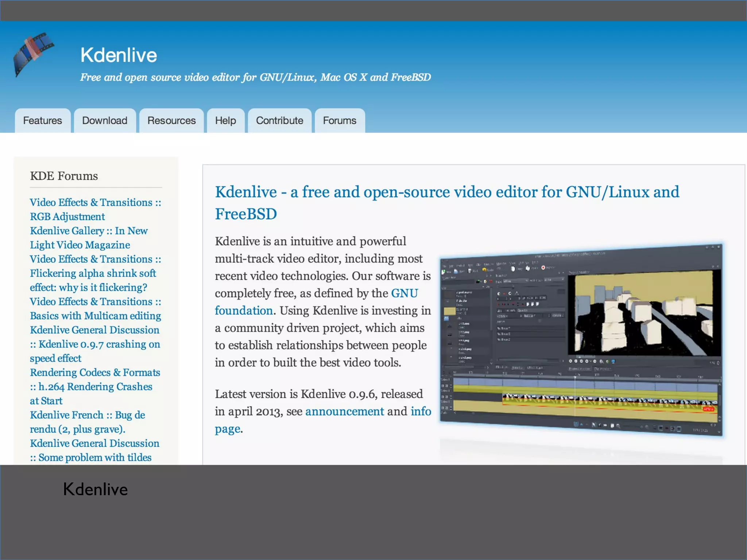The width and height of the screenshot is (747, 560).
Task: Open the Some problem with tildes post
Action: pos(95,458)
